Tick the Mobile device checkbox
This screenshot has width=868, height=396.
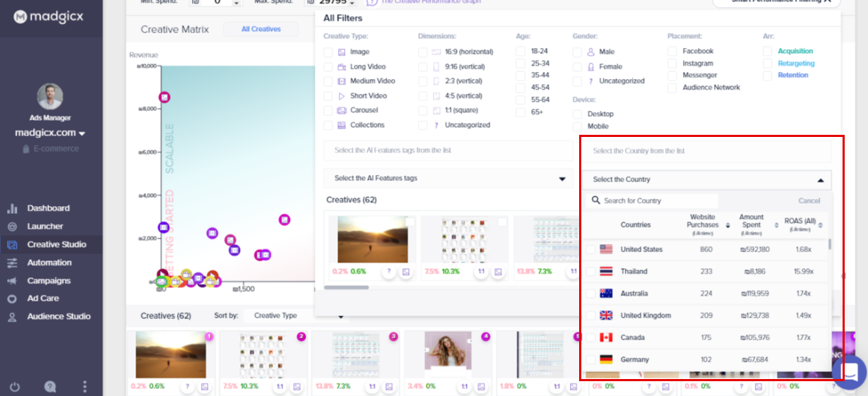tap(578, 126)
